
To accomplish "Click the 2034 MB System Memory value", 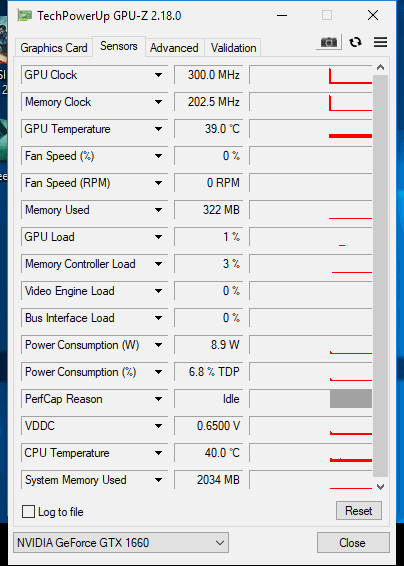I will tap(208, 480).
